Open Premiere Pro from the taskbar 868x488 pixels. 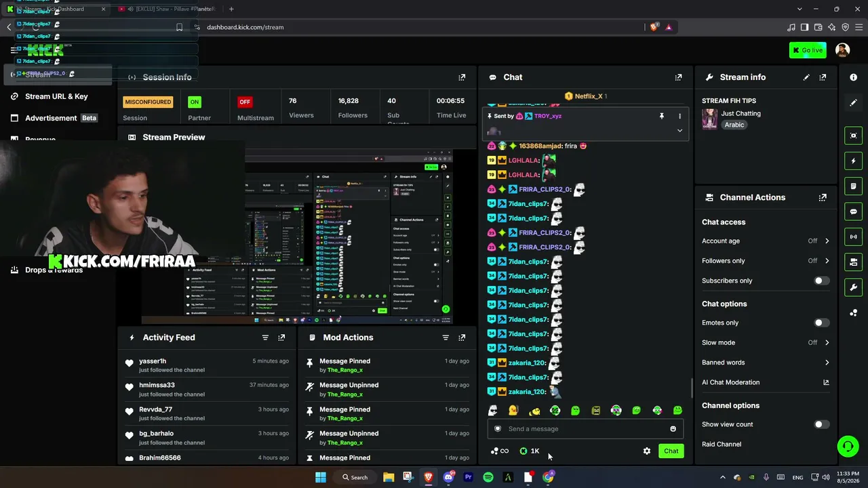pyautogui.click(x=468, y=477)
